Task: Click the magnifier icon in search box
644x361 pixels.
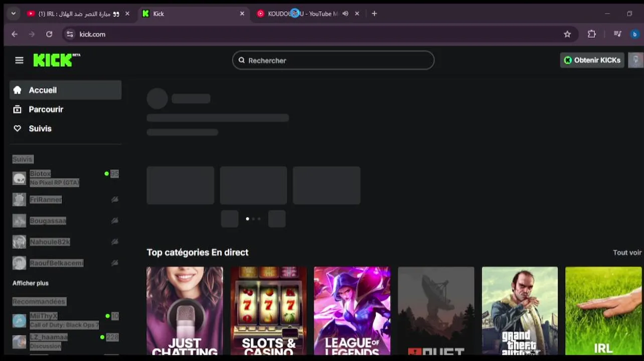Action: (x=242, y=60)
